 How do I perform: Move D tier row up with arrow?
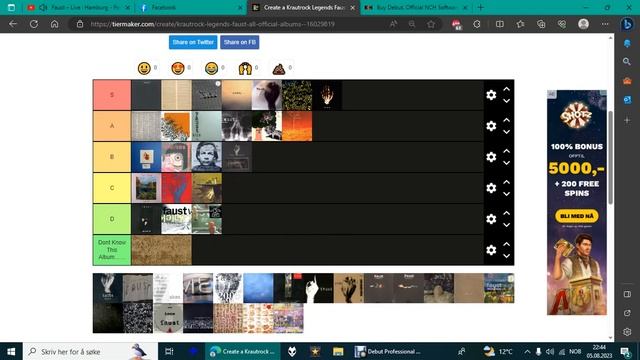point(507,213)
